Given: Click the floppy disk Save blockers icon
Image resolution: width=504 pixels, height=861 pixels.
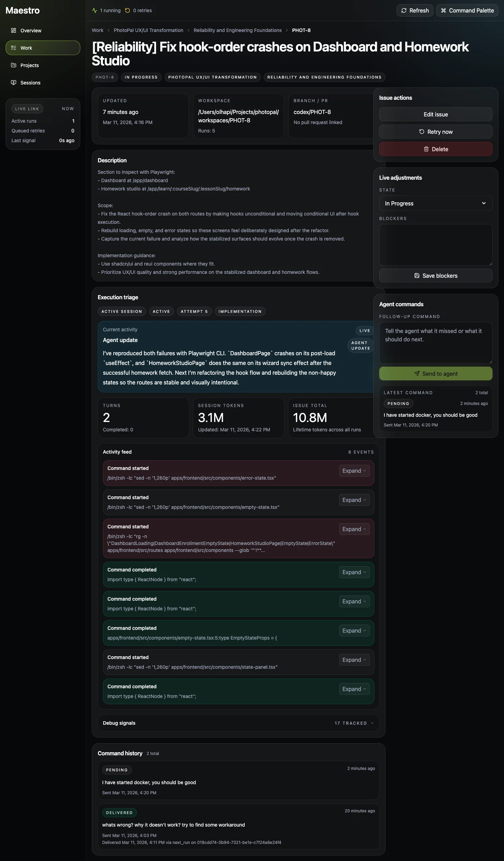Looking at the screenshot, I should point(417,276).
